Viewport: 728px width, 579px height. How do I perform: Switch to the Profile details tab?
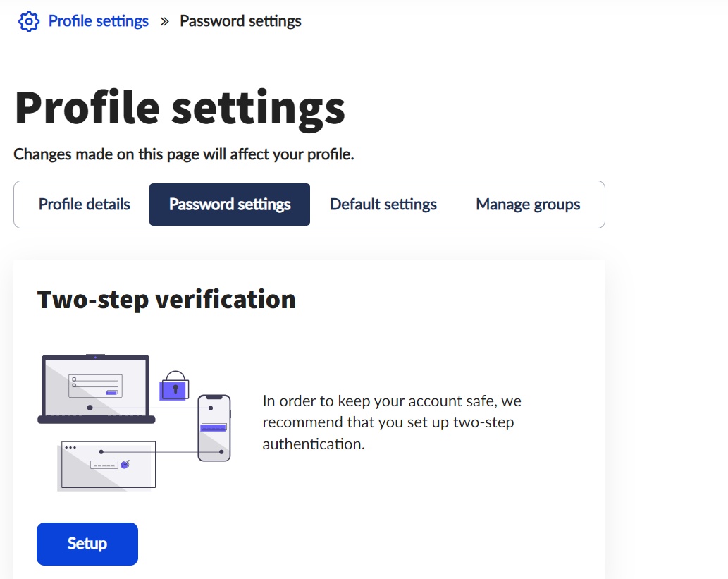85,205
